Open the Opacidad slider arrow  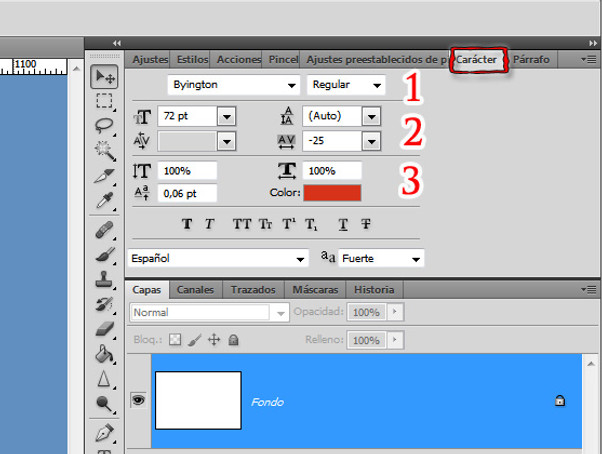pyautogui.click(x=395, y=312)
